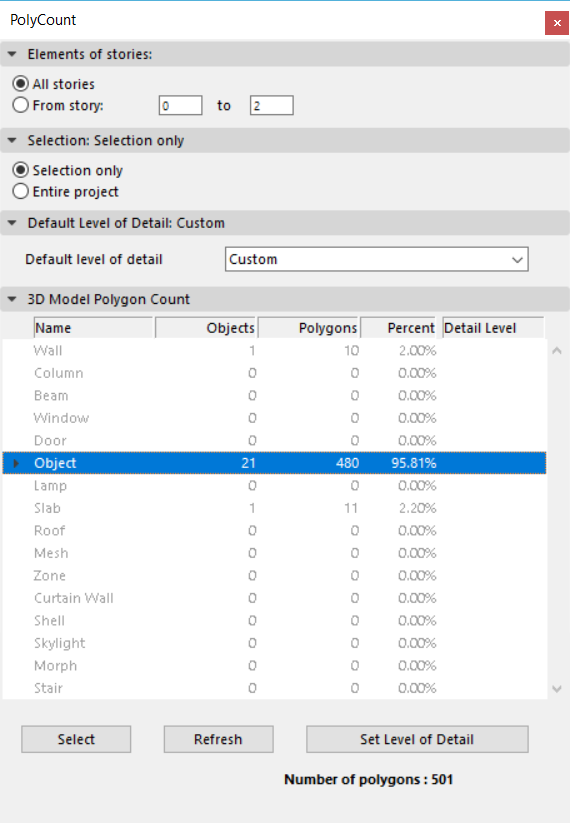The image size is (570, 823).
Task: Sort by the Polygons column header
Action: click(x=309, y=328)
